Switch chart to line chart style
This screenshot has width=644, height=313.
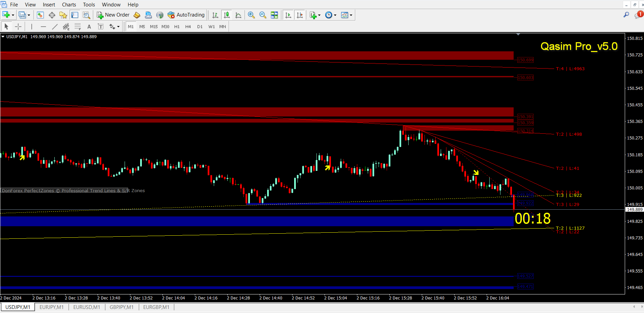tap(238, 15)
